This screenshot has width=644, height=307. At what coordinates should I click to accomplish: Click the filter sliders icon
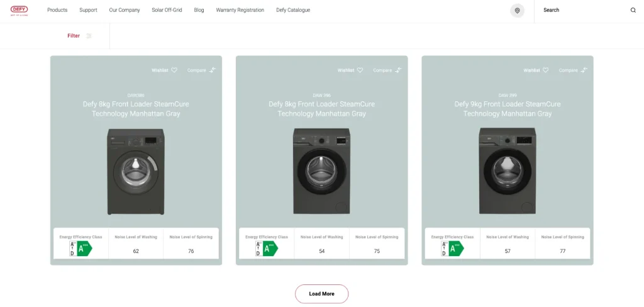(x=89, y=36)
